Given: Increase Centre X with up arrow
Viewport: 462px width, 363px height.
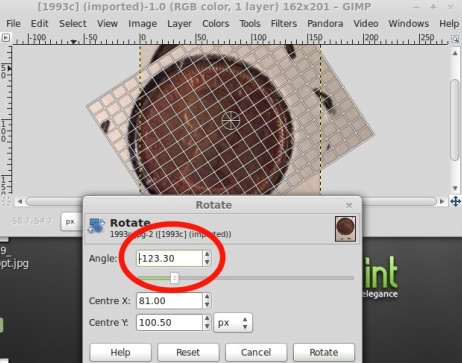Looking at the screenshot, I should click(207, 297).
